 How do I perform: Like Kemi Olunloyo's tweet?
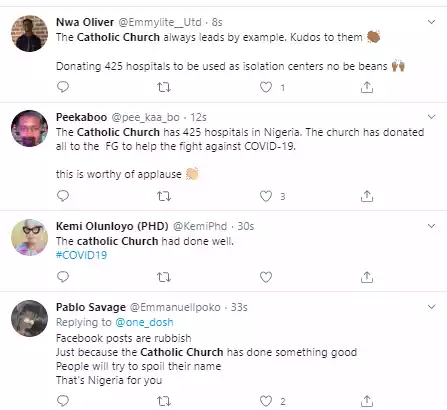tap(266, 277)
